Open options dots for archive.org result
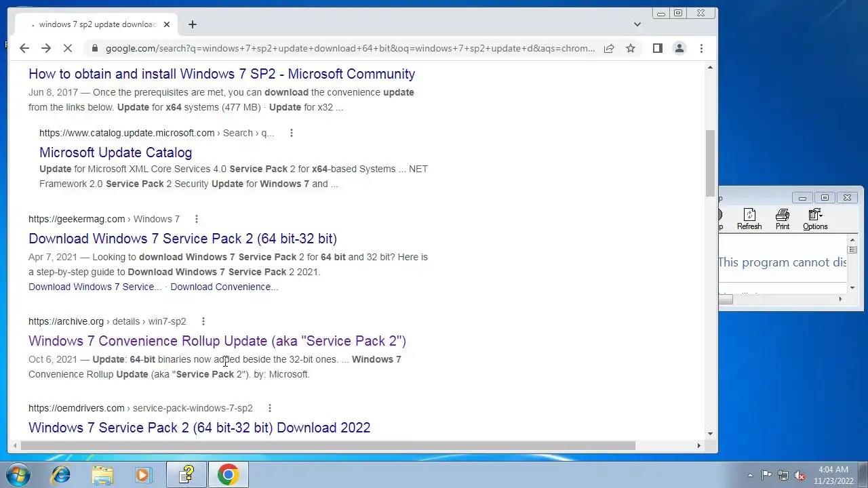Screen dimensions: 868x488 203,321
